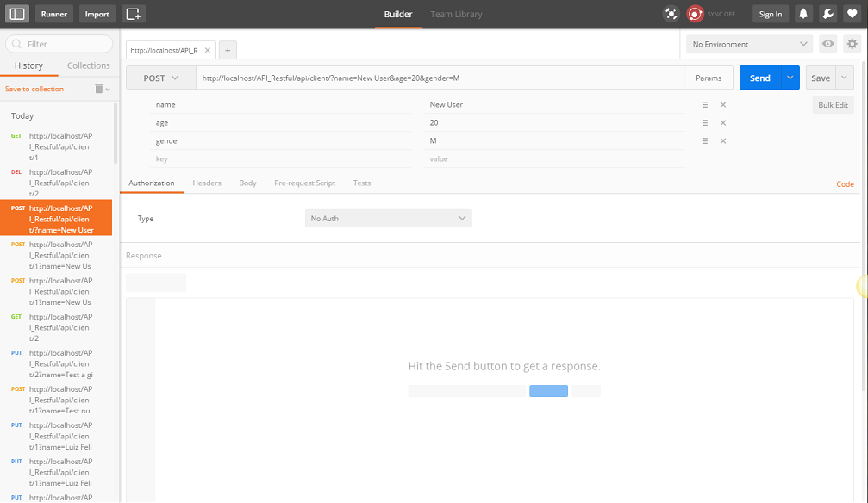Click reorder handle of age row

point(705,123)
